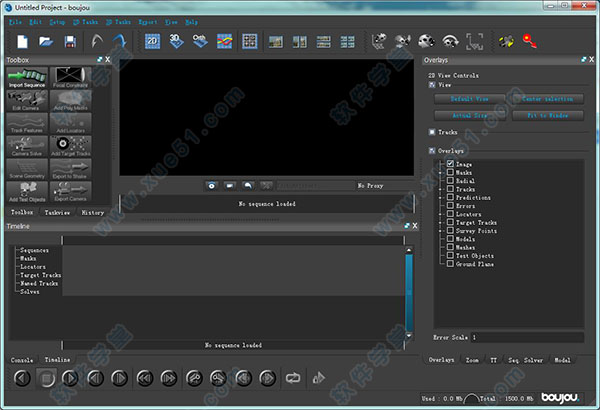
Task: Switch to the Taskview tab
Action: pyautogui.click(x=57, y=212)
